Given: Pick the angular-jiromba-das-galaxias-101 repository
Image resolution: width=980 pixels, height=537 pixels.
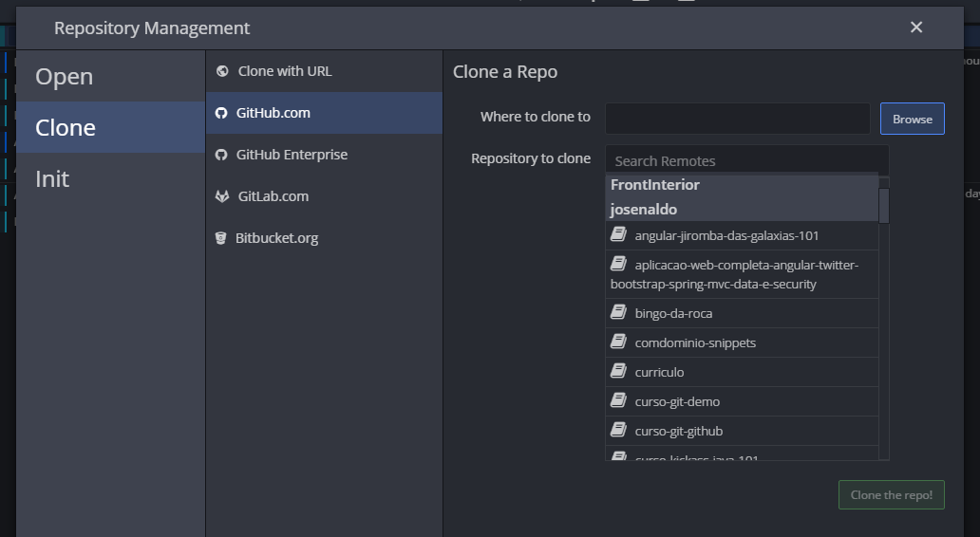Looking at the screenshot, I should (x=742, y=235).
